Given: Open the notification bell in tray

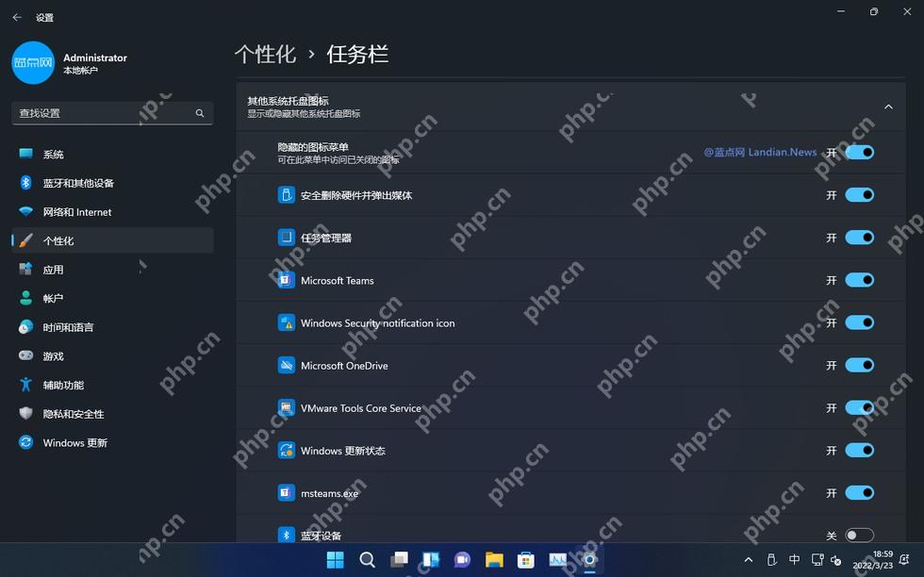Looking at the screenshot, I should (904, 559).
